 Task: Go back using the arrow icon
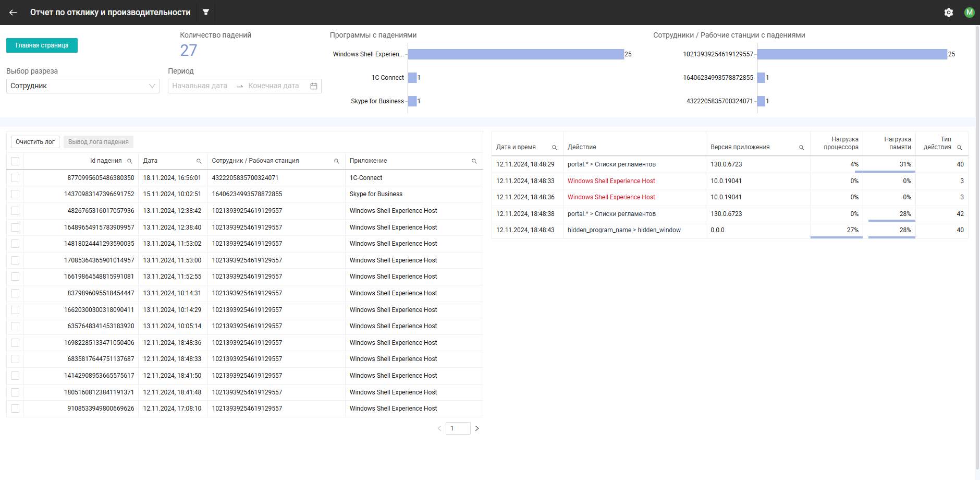[13, 13]
